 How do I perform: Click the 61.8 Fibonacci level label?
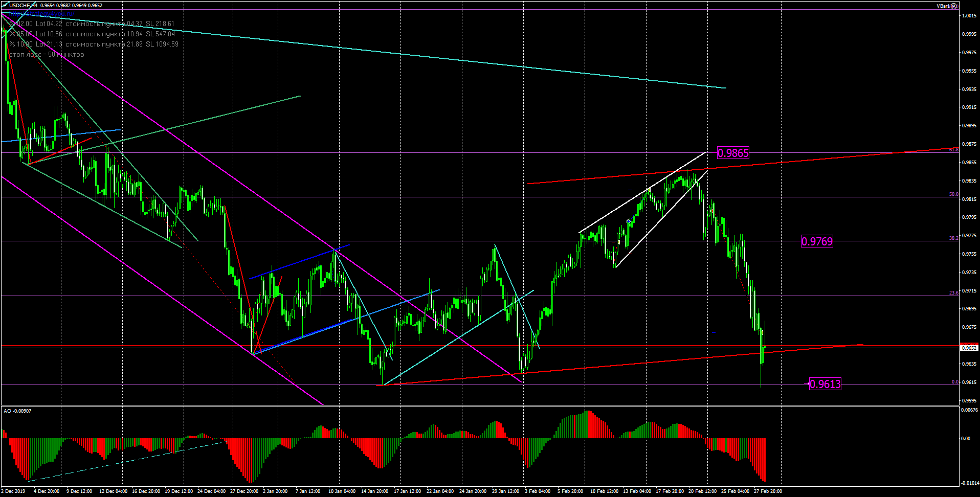pos(953,150)
